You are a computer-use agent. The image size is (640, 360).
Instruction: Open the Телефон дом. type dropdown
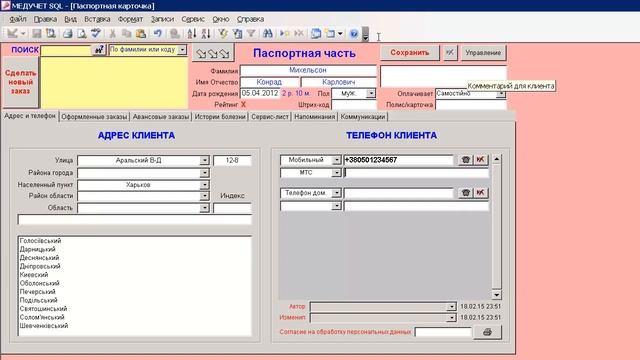tap(336, 193)
